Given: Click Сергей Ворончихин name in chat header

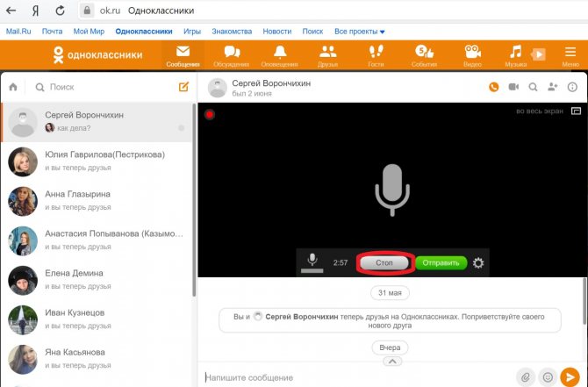Looking at the screenshot, I should click(271, 83).
